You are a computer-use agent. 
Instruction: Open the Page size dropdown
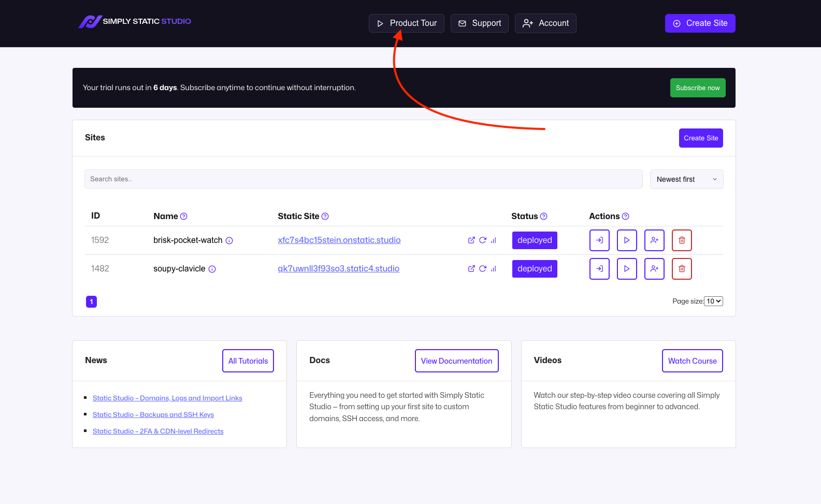pyautogui.click(x=713, y=301)
